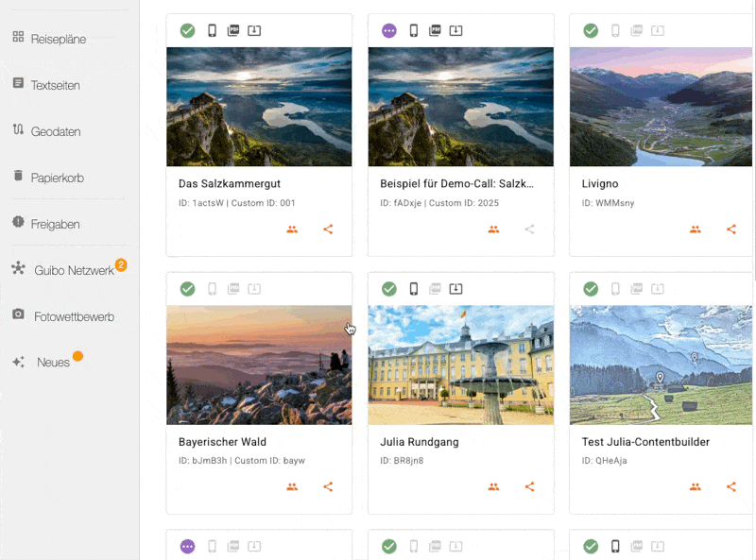The height and width of the screenshot is (560, 756).
Task: Click green status check on Julia Rundgang
Action: tap(388, 288)
